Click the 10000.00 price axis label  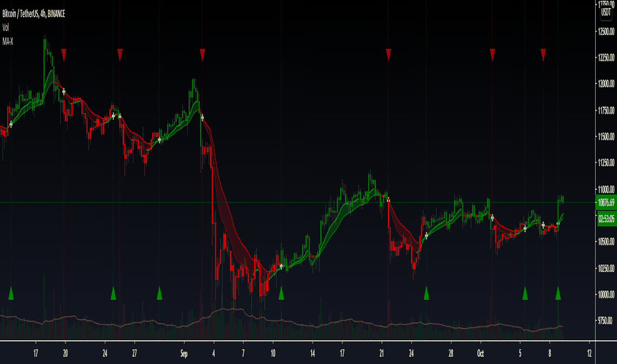[606, 295]
